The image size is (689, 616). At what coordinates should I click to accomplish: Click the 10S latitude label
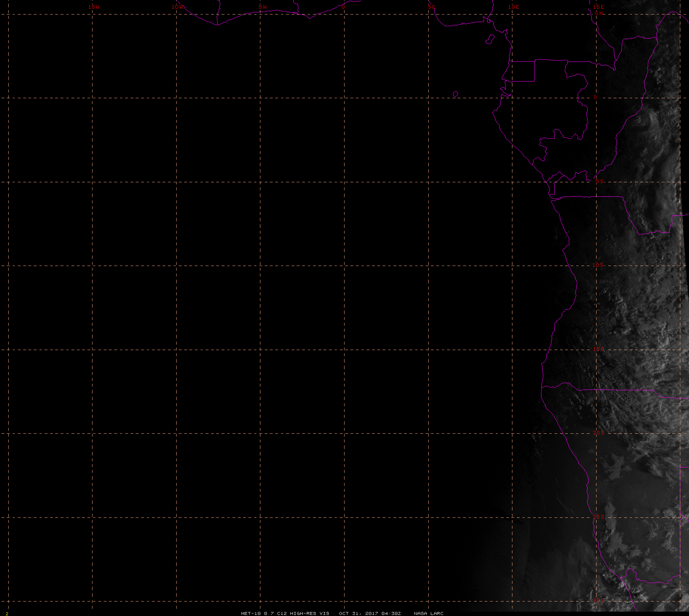[598, 265]
